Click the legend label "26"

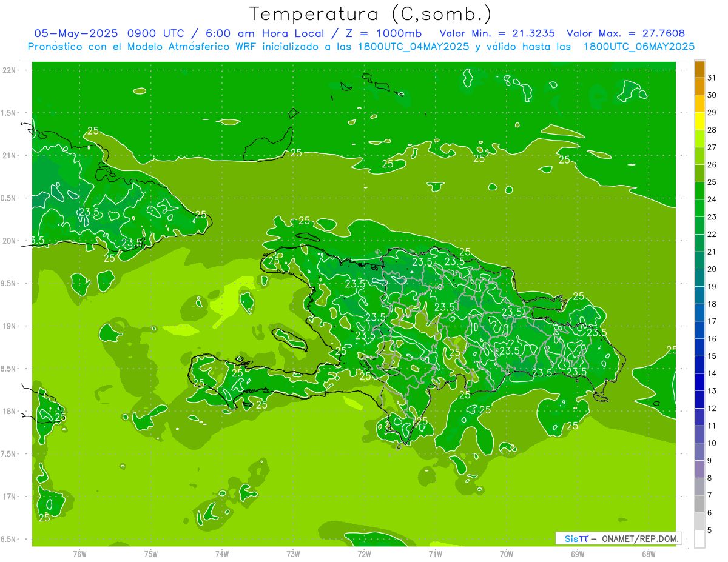point(712,164)
